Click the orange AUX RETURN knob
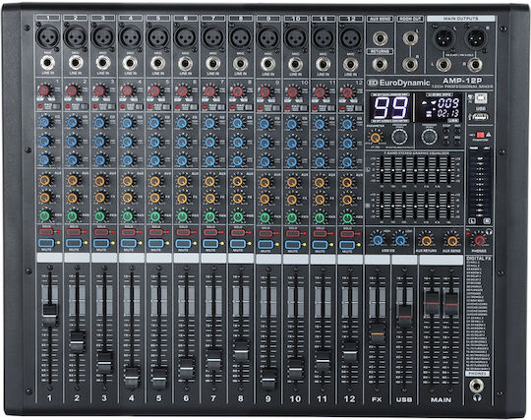Image resolution: width=531 pixels, height=420 pixels. [426, 241]
